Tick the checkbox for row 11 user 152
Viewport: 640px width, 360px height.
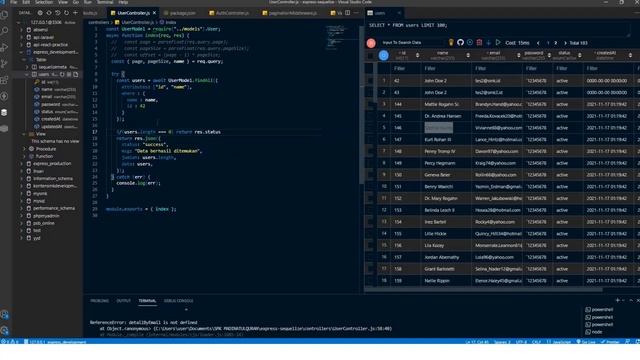370,198
